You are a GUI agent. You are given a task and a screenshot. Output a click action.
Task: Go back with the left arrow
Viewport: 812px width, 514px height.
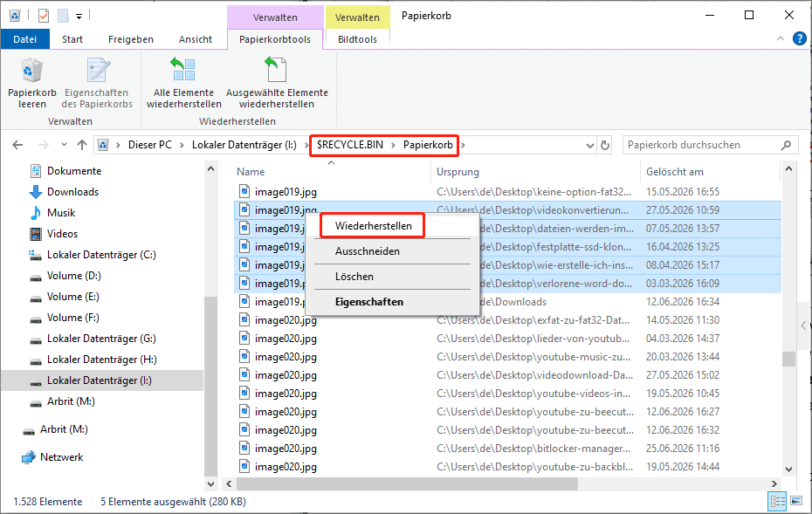pyautogui.click(x=17, y=145)
